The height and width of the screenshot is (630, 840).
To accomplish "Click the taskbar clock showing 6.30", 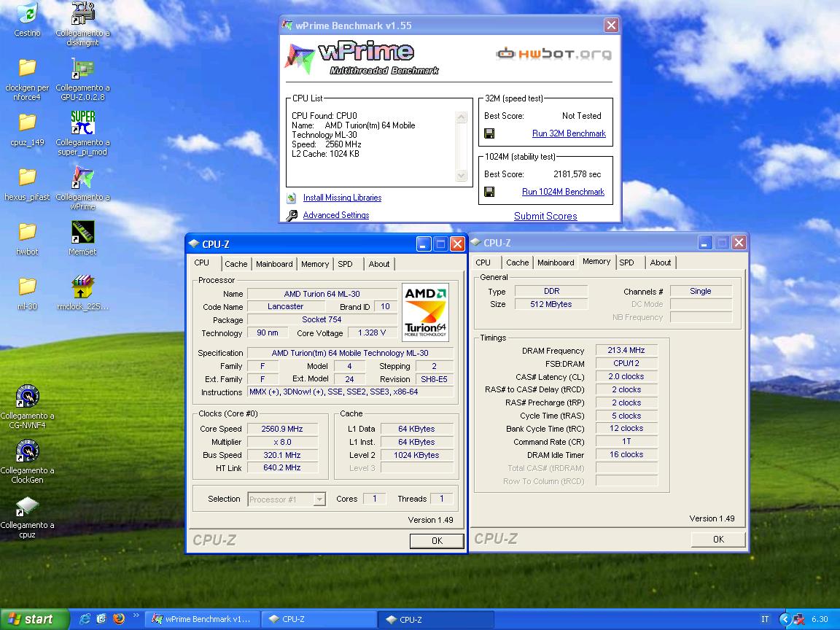I will (x=820, y=619).
